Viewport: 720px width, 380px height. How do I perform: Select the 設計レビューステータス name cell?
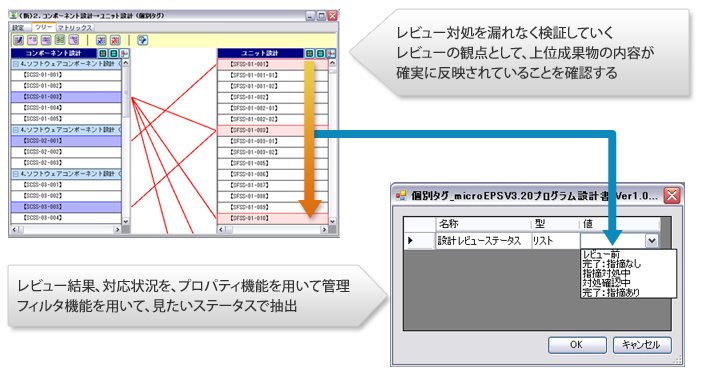(x=483, y=240)
